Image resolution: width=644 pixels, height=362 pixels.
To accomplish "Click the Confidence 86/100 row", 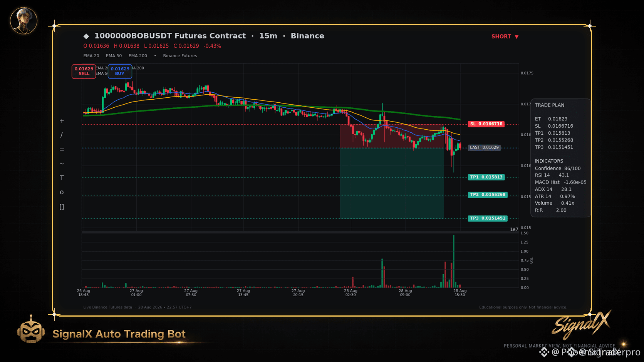I will [558, 168].
